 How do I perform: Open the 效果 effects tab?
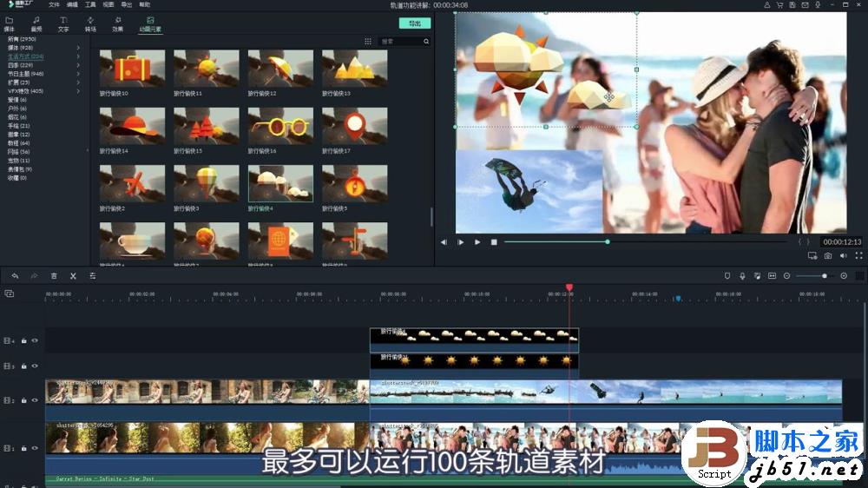click(117, 24)
